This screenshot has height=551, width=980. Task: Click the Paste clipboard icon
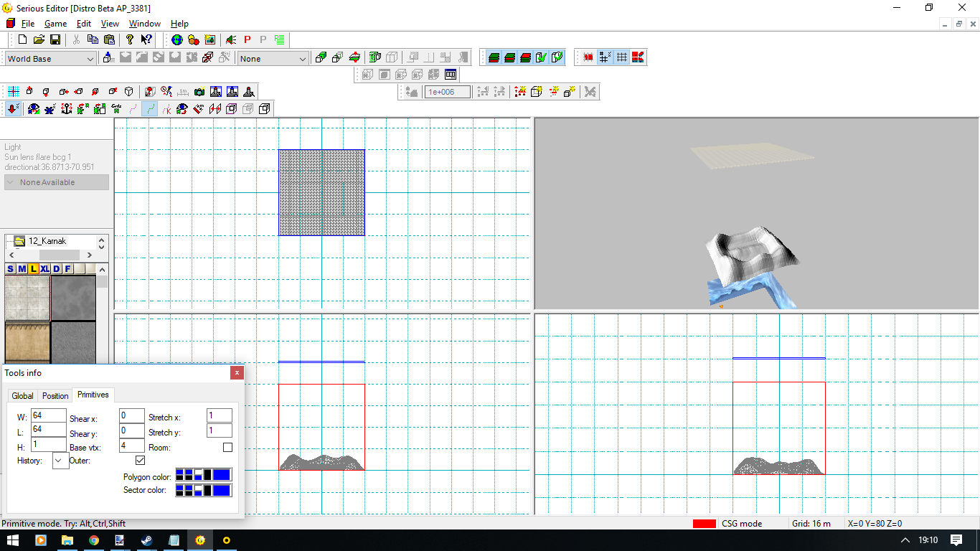[109, 39]
